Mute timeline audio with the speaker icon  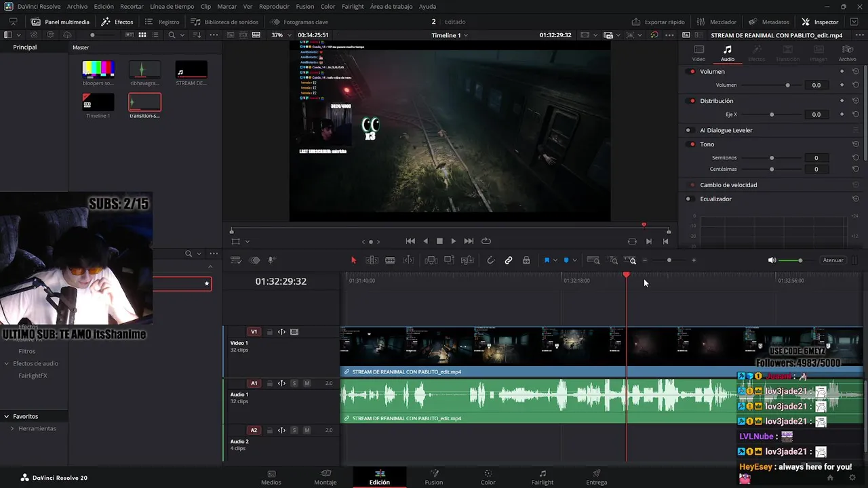coord(772,260)
